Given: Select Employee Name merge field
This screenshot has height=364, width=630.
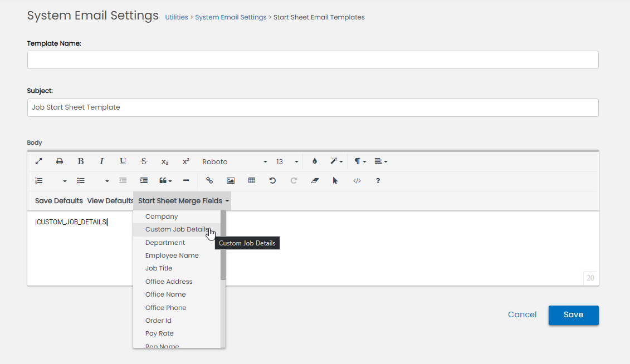Looking at the screenshot, I should coord(172,255).
